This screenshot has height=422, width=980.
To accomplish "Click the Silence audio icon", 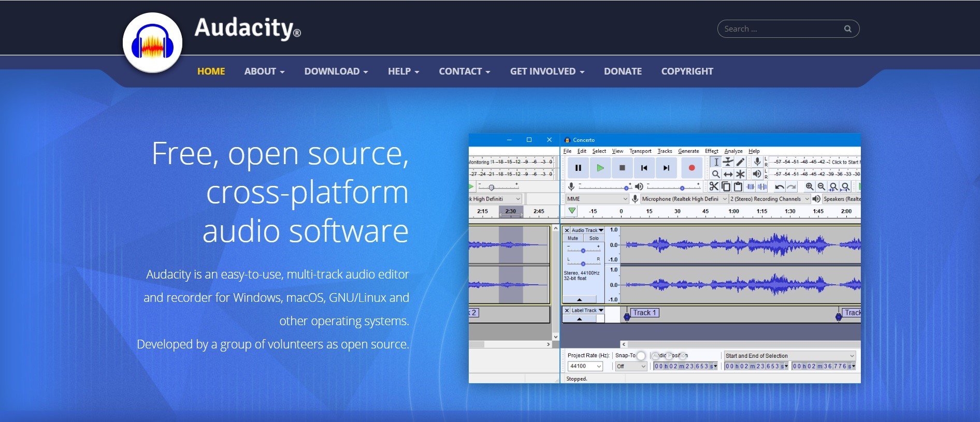I will (x=762, y=186).
